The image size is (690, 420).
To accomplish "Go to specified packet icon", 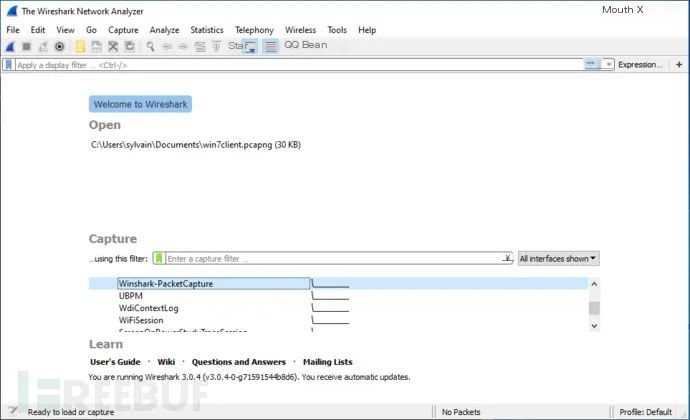I will (200, 46).
